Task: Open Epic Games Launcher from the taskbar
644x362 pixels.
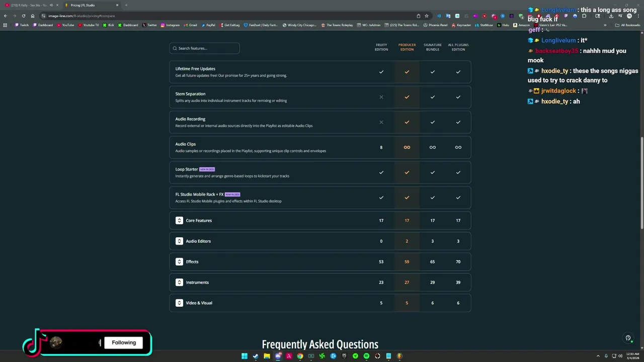Action: 344,356
